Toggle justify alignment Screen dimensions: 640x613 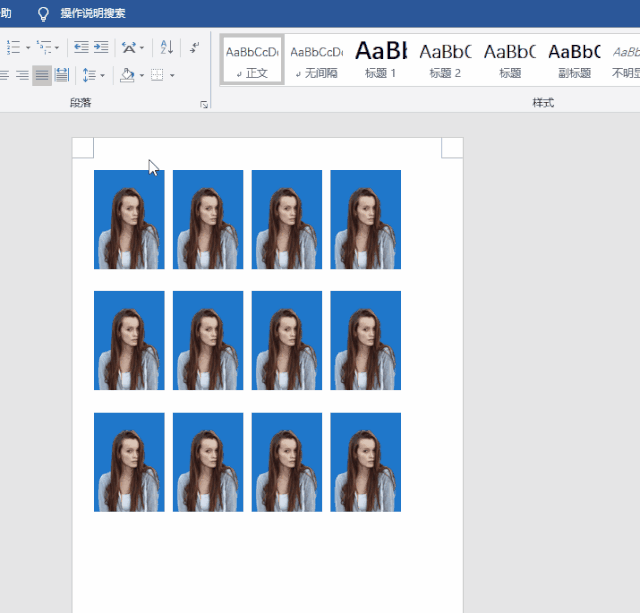tap(41, 75)
